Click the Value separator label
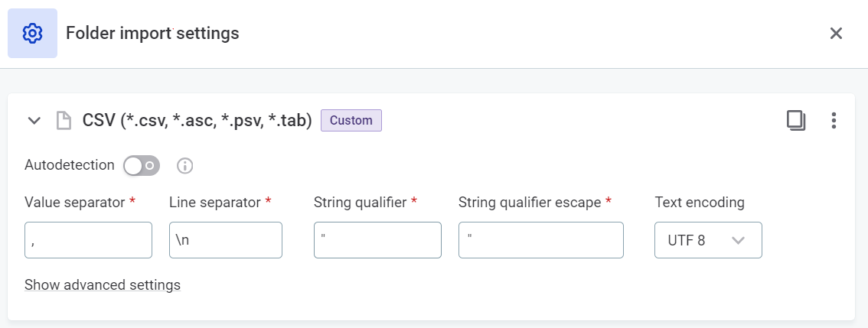This screenshot has width=868, height=328. [x=75, y=203]
